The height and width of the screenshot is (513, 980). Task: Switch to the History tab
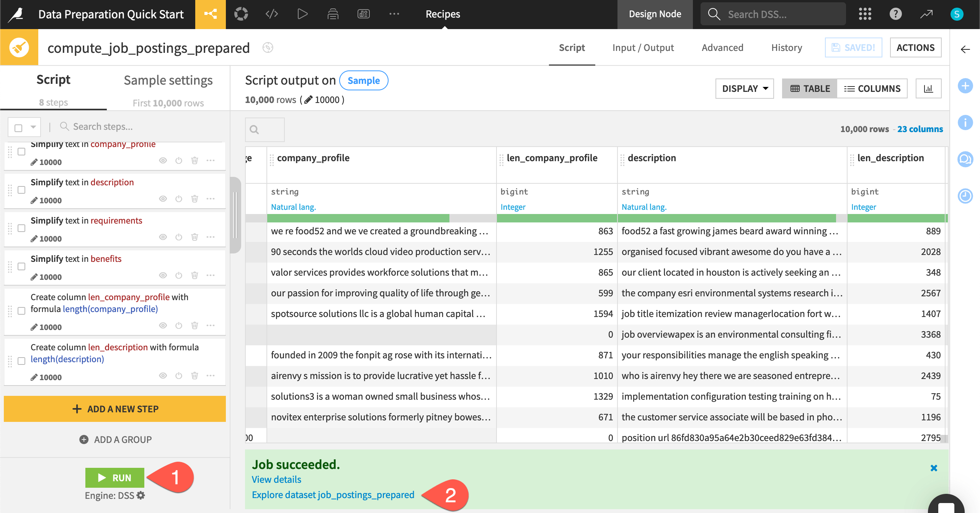(787, 47)
